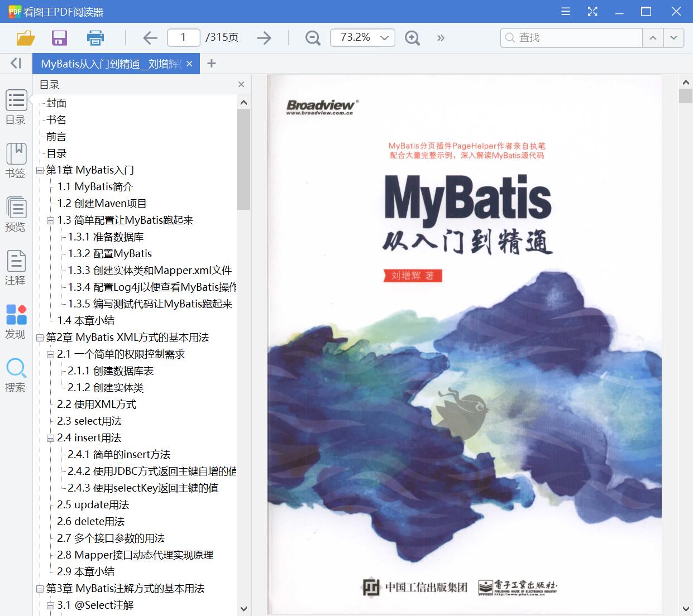Toggle fullscreen mode in title bar
693x616 pixels.
tap(592, 11)
